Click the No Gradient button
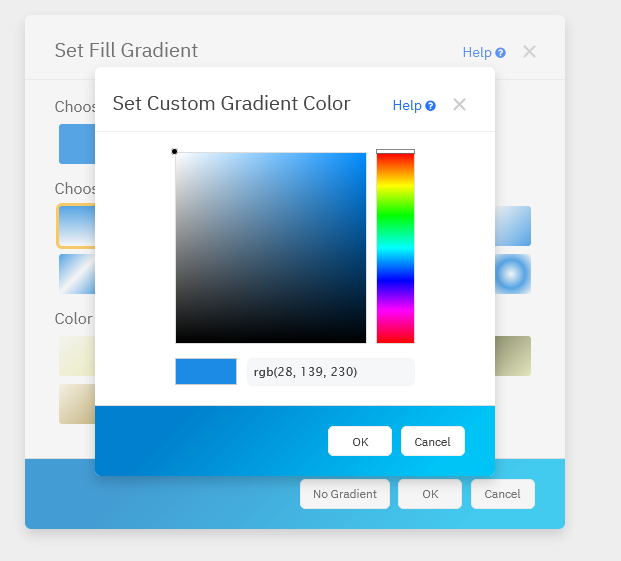This screenshot has width=621, height=561. pos(344,494)
